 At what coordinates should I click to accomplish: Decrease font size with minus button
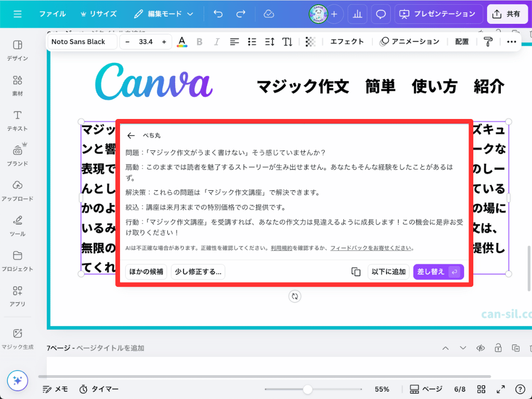point(128,42)
